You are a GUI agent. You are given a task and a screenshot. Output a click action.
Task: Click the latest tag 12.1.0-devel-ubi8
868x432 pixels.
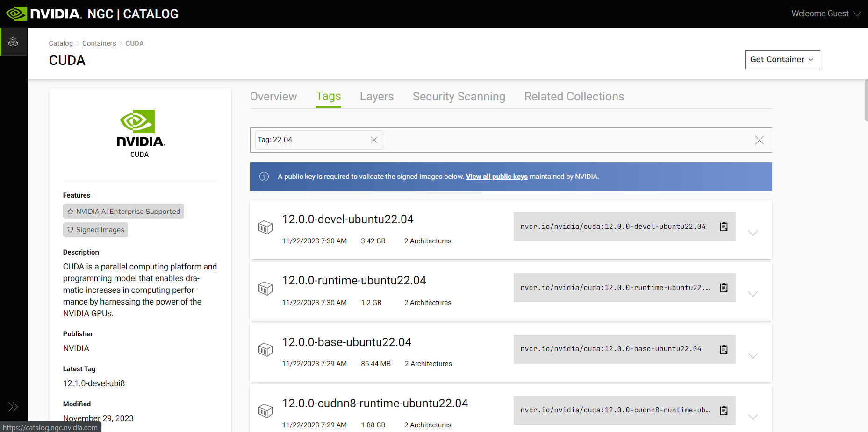(x=94, y=383)
